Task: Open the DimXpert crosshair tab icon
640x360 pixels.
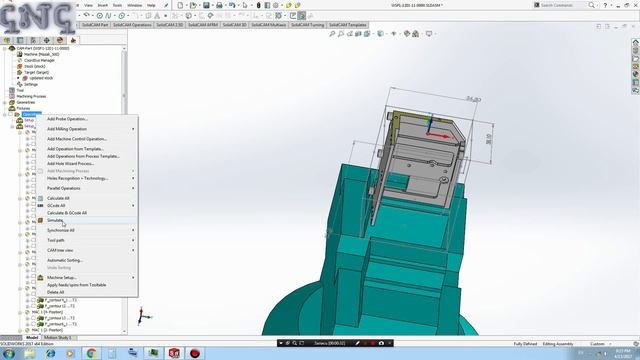Action: point(47,40)
